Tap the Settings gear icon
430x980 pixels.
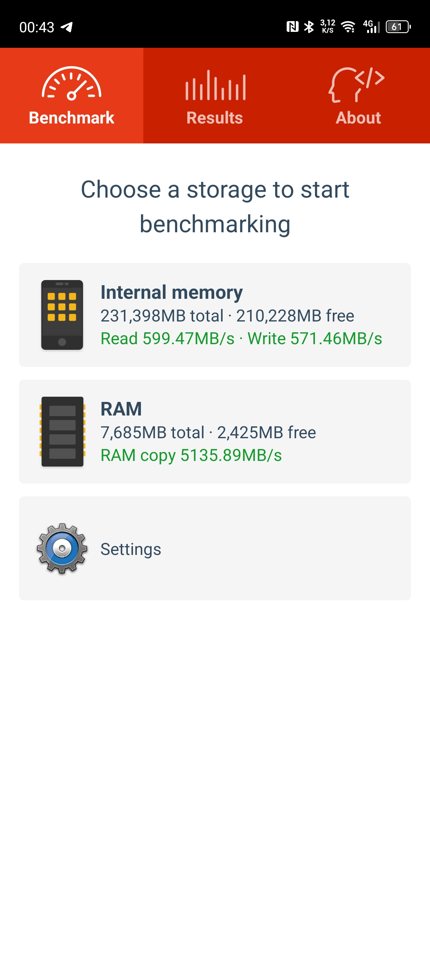click(x=62, y=549)
